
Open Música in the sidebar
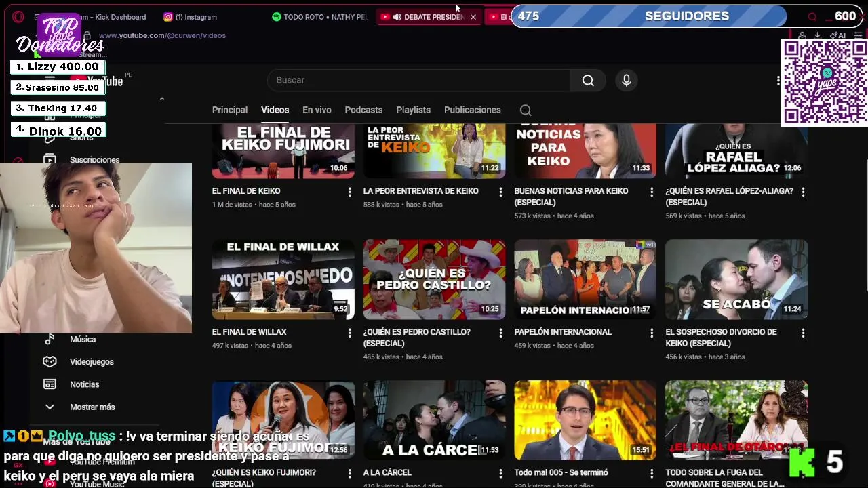pyautogui.click(x=83, y=339)
